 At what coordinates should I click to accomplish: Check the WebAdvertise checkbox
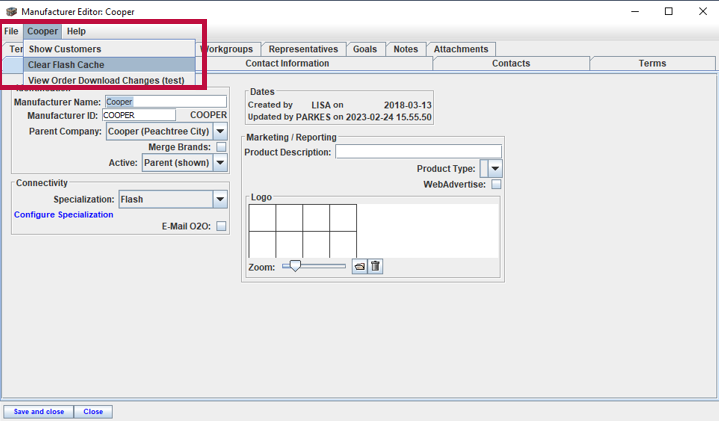pyautogui.click(x=496, y=184)
